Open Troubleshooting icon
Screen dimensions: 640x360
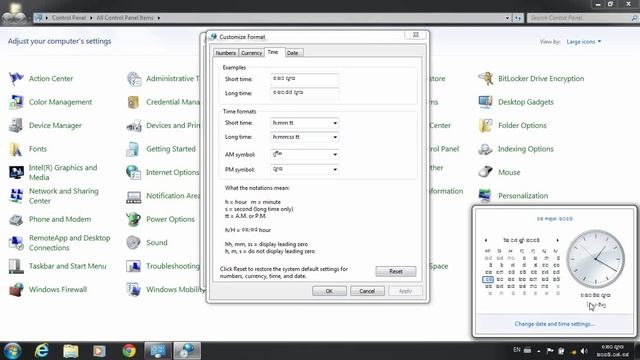(x=134, y=266)
